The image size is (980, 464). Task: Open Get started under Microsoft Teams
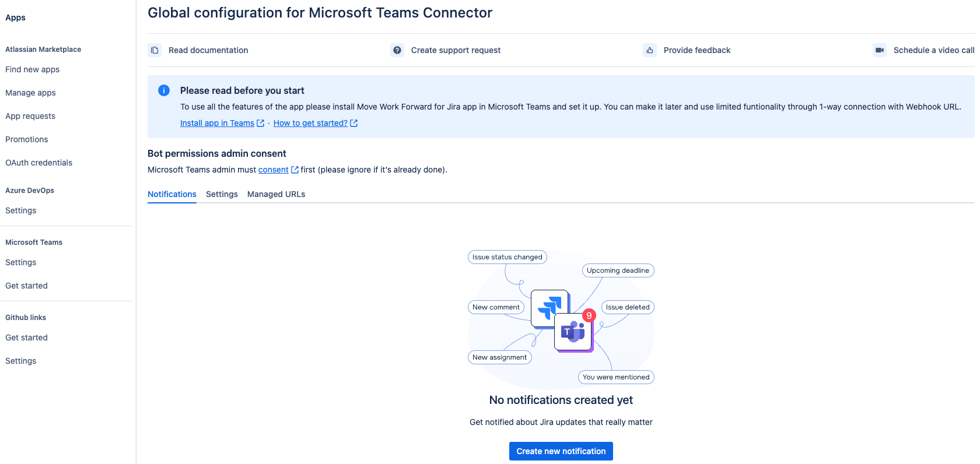[27, 286]
